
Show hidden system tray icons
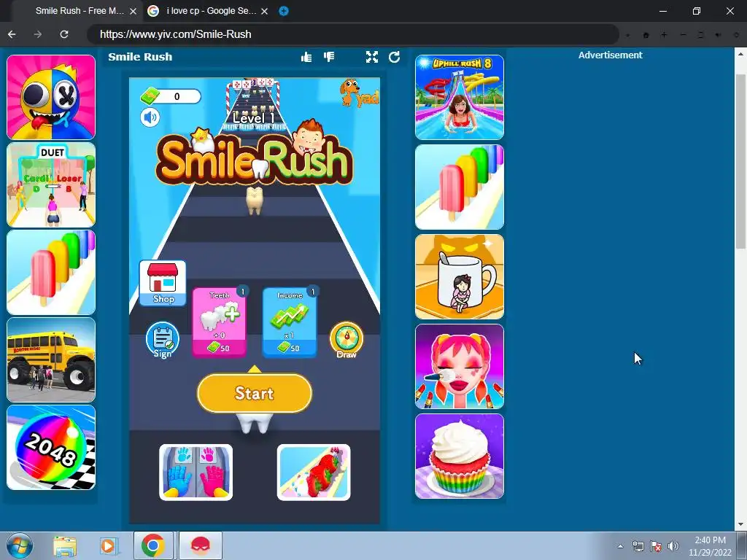click(x=620, y=546)
